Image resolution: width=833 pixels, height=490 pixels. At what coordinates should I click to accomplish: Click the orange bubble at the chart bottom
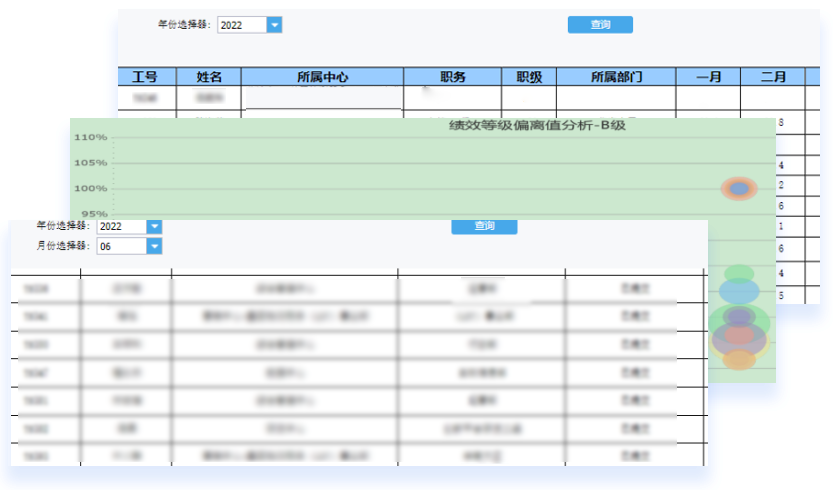(739, 359)
